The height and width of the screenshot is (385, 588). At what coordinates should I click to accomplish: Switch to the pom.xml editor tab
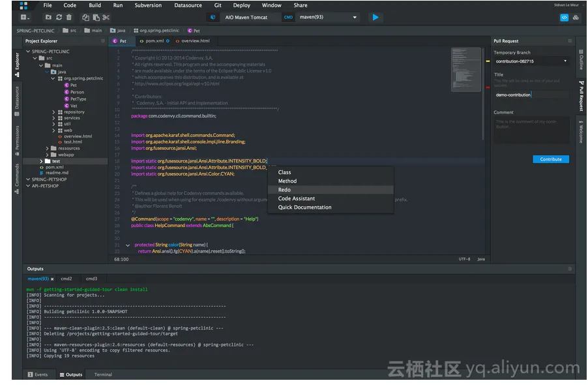click(x=154, y=40)
